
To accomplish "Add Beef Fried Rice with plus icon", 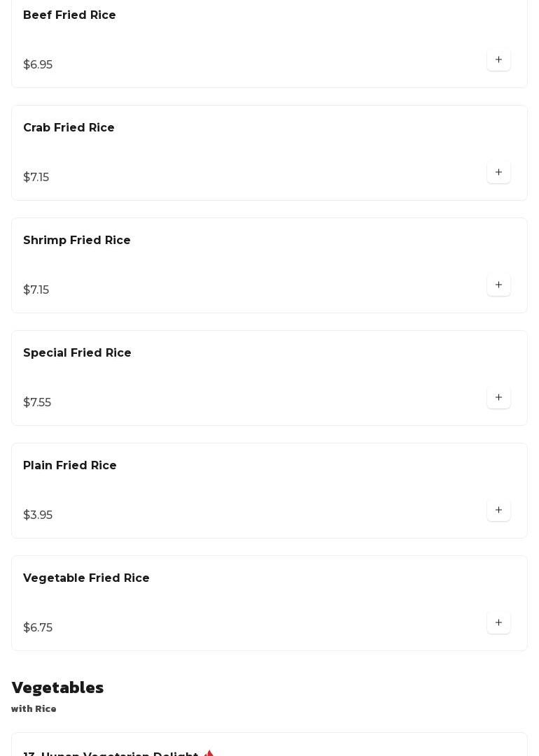I will 498,60.
